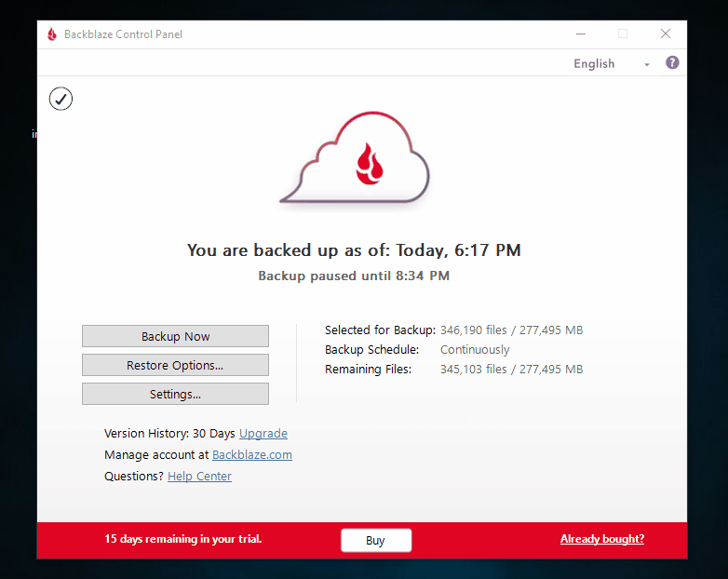Click the Backblaze flame icon in title bar
This screenshot has width=728, height=579.
coord(52,34)
